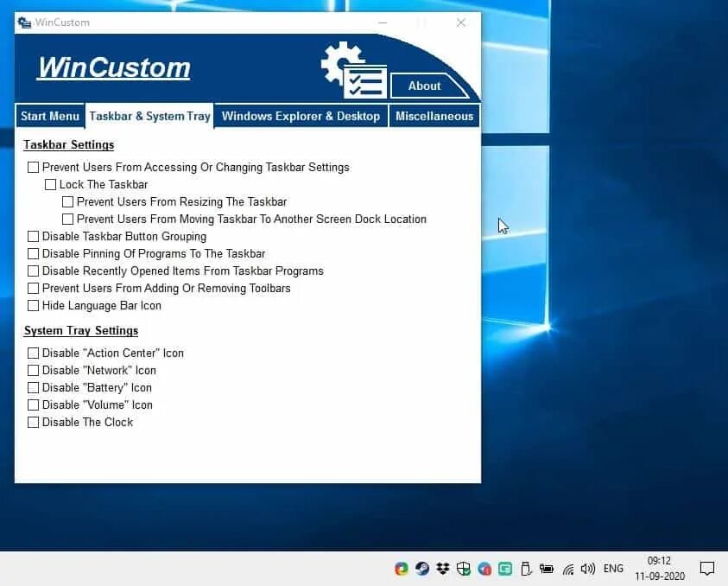Switch to the Start Menu tab
The width and height of the screenshot is (728, 586).
tap(49, 115)
